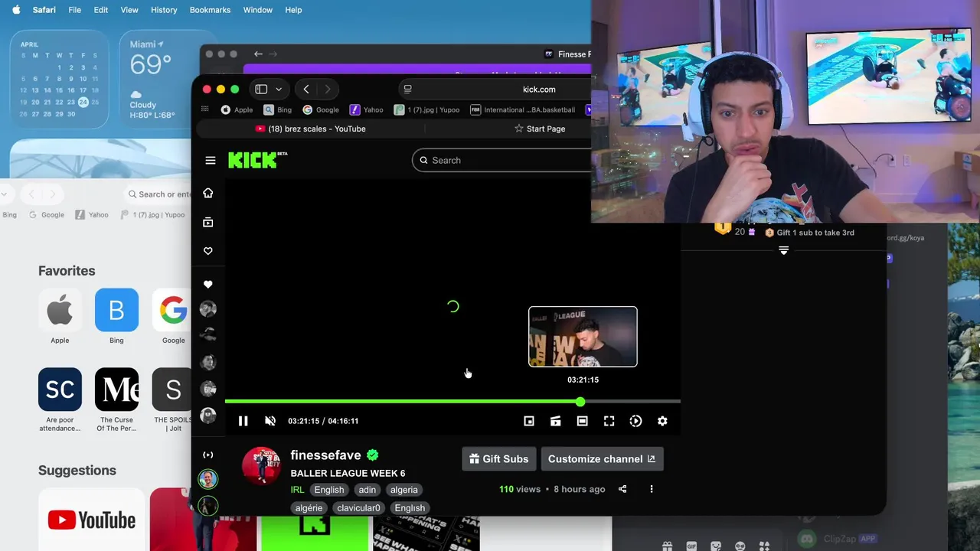Screen dimensions: 980x551
Task: Open the outlined heart Following icon
Action: click(x=208, y=251)
